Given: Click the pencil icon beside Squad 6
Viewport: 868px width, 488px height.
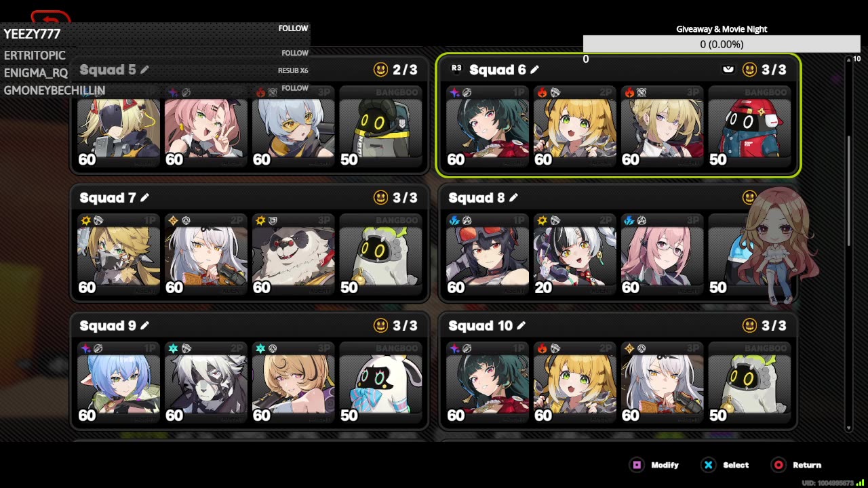Looking at the screenshot, I should (x=534, y=69).
